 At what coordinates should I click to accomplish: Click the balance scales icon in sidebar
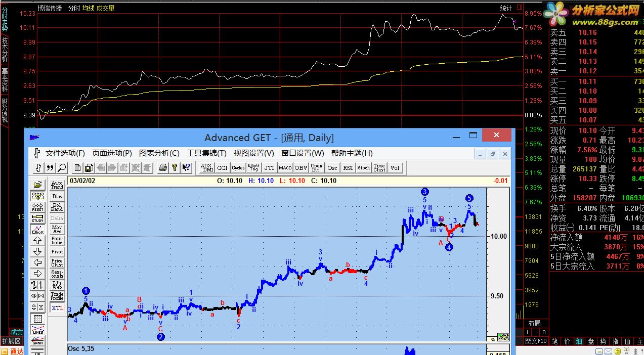pyautogui.click(x=38, y=196)
